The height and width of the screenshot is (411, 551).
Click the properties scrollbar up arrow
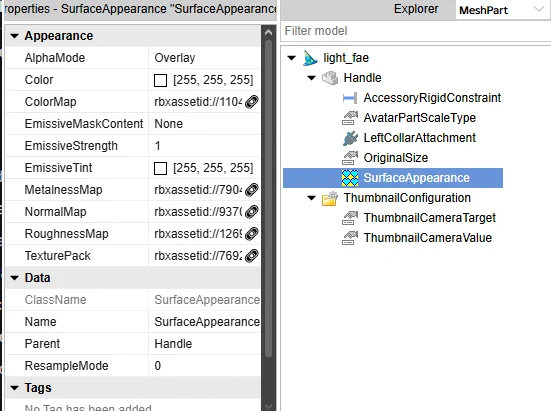pyautogui.click(x=268, y=32)
